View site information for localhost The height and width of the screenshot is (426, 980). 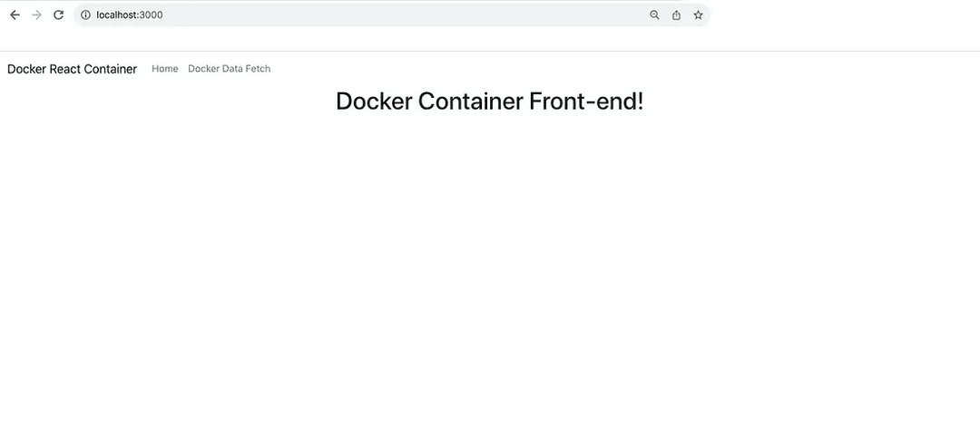86,15
